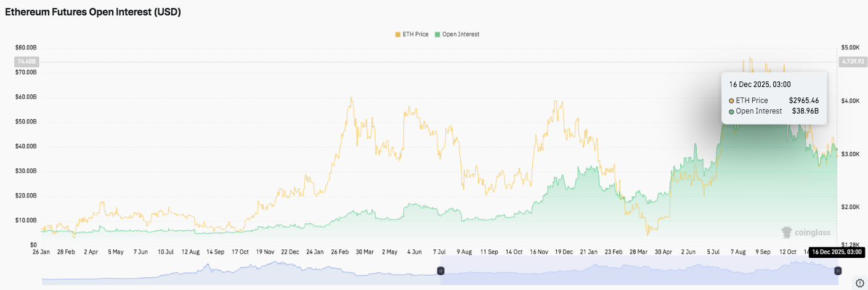Image resolution: width=868 pixels, height=290 pixels.
Task: Toggle Open Interest series via legend label
Action: point(460,35)
